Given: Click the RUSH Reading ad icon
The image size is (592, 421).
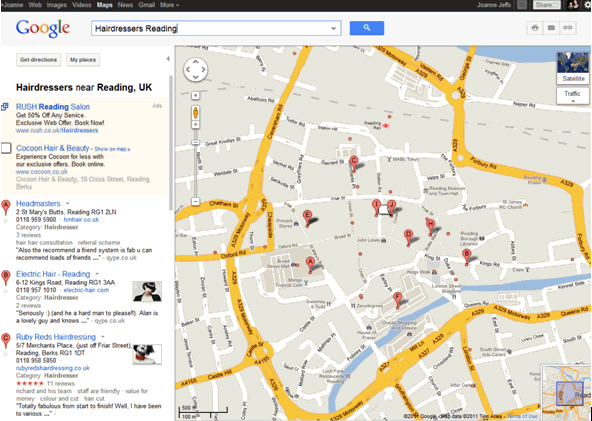Looking at the screenshot, I should [5, 107].
